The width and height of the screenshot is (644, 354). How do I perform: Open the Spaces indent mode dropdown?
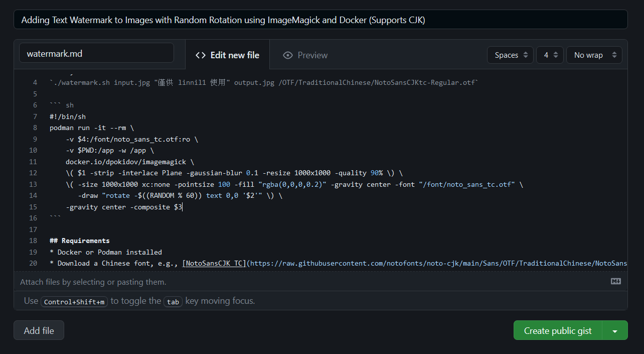(510, 55)
